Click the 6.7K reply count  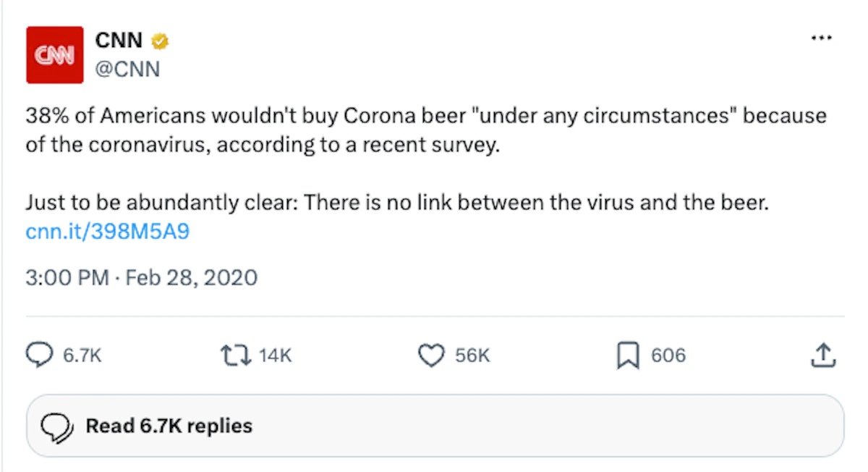[82, 355]
